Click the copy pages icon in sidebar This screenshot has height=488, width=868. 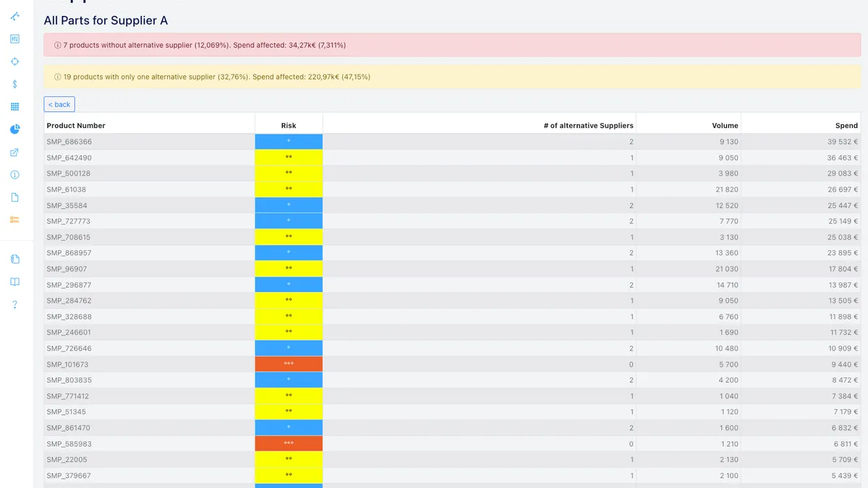(14, 259)
